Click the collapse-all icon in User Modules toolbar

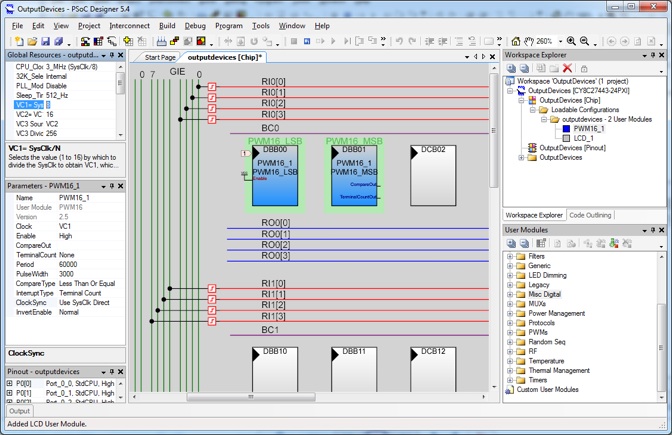pyautogui.click(x=524, y=243)
